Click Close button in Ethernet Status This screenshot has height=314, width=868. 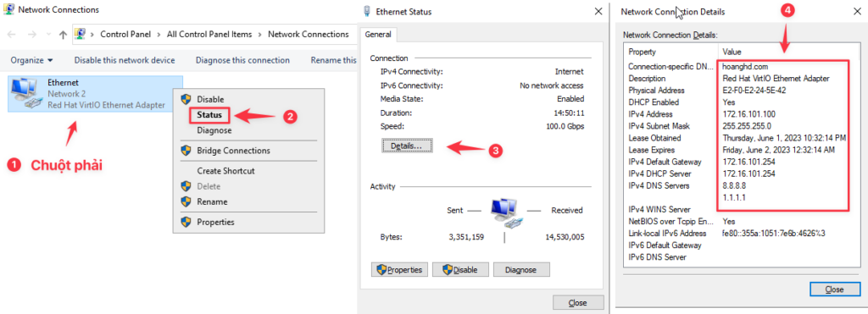pos(578,303)
